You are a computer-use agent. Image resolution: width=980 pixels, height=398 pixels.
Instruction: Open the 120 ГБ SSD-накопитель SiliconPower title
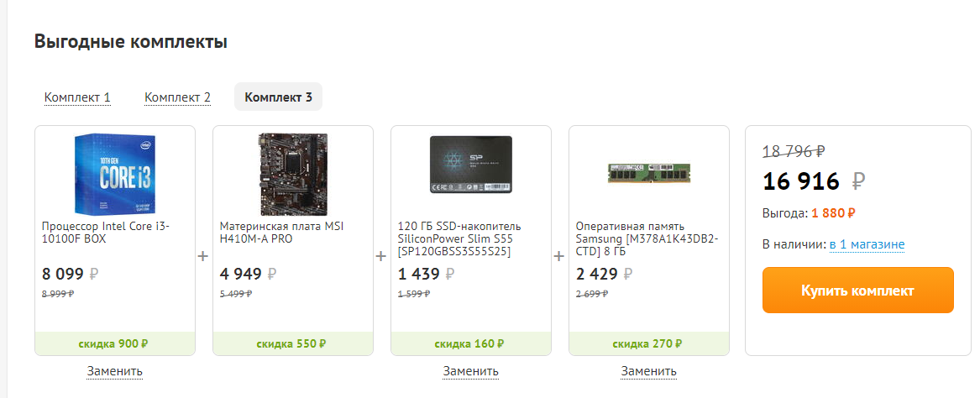[x=460, y=238]
